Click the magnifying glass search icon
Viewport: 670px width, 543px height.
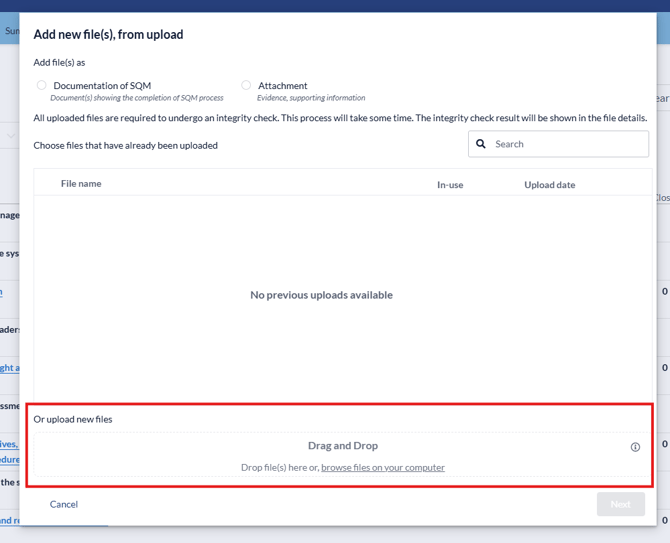(x=481, y=144)
